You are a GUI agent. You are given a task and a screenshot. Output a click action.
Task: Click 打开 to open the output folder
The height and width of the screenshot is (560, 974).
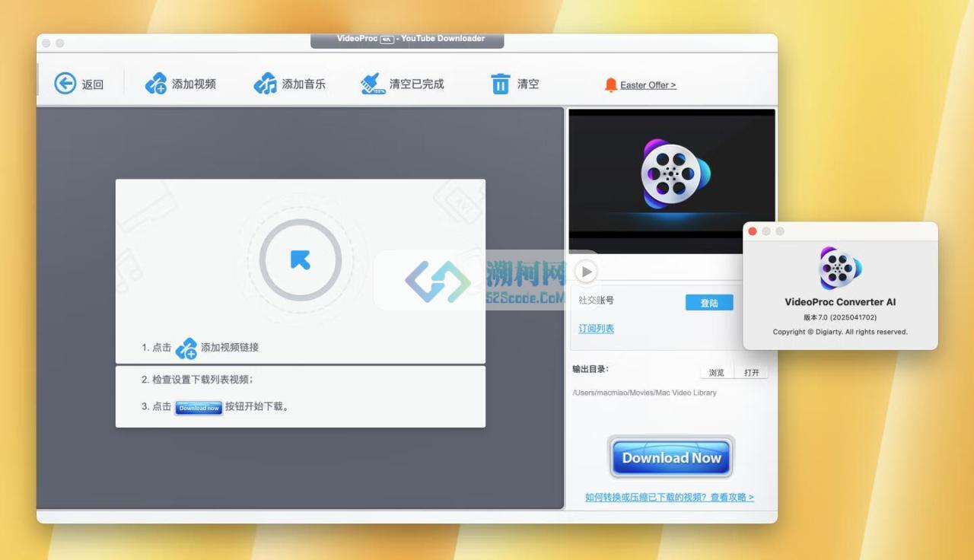(752, 373)
